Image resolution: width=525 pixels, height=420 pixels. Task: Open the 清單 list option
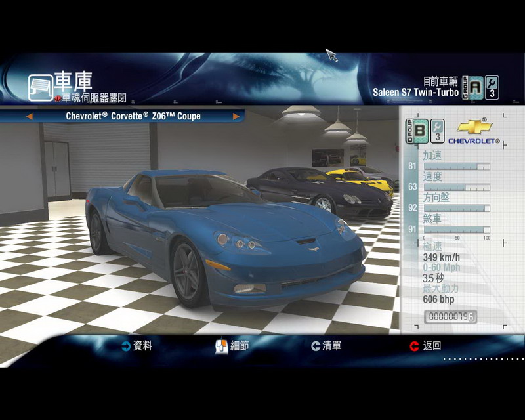331,346
